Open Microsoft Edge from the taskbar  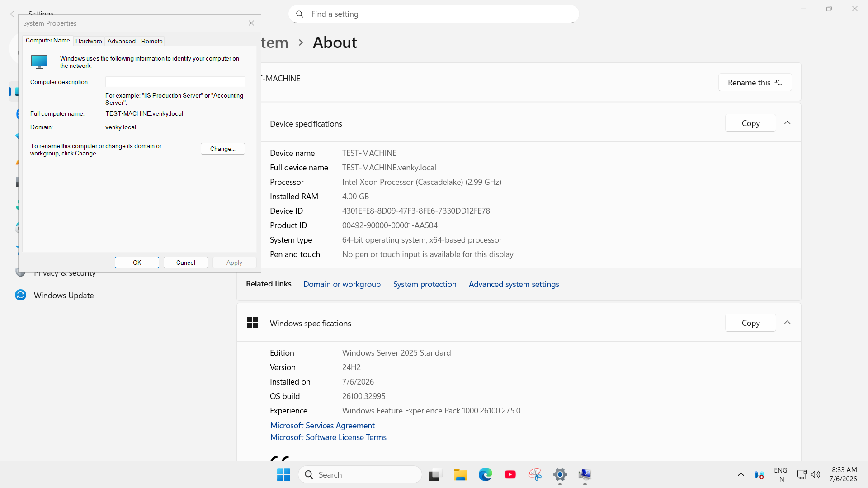pos(485,474)
